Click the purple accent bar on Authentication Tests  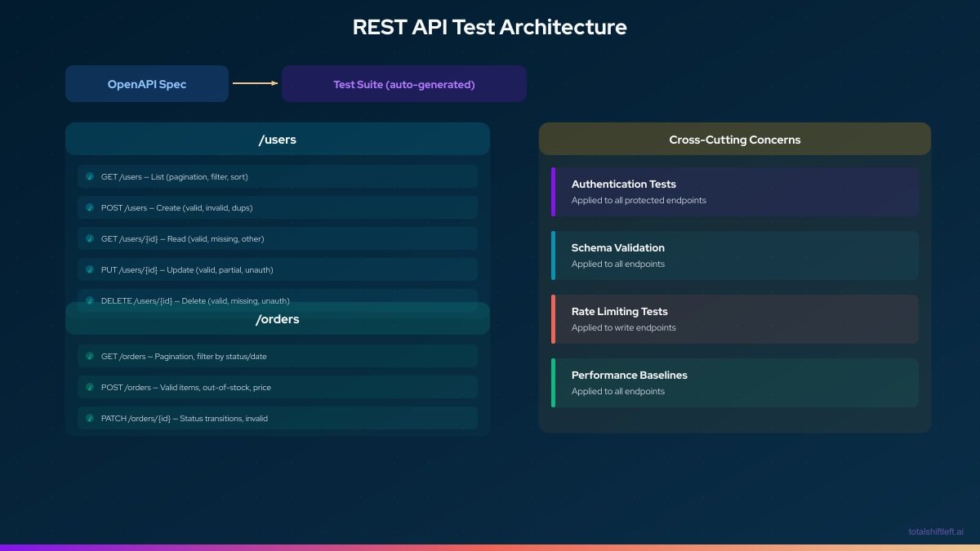pyautogui.click(x=554, y=191)
